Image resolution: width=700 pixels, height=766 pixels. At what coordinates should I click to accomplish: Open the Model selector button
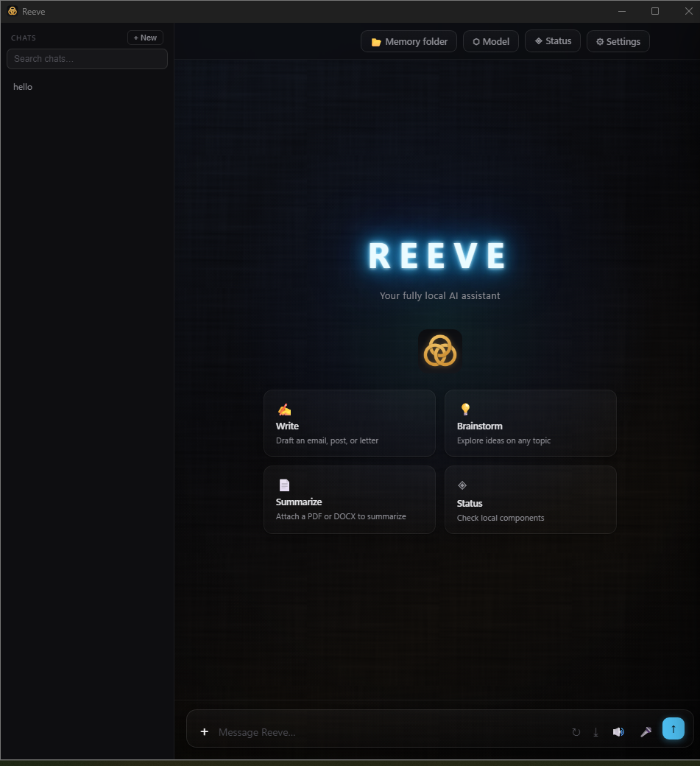490,41
